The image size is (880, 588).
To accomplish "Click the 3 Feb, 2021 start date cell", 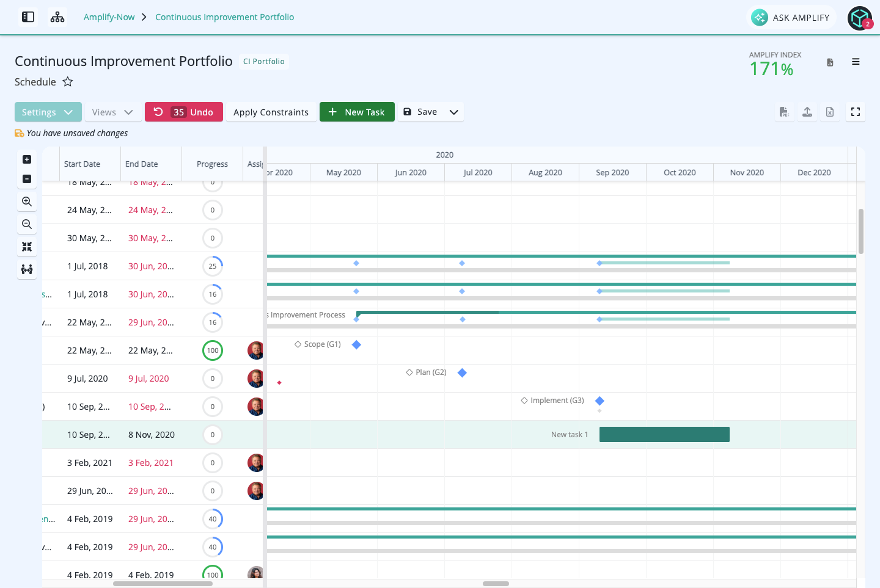I will [x=90, y=463].
